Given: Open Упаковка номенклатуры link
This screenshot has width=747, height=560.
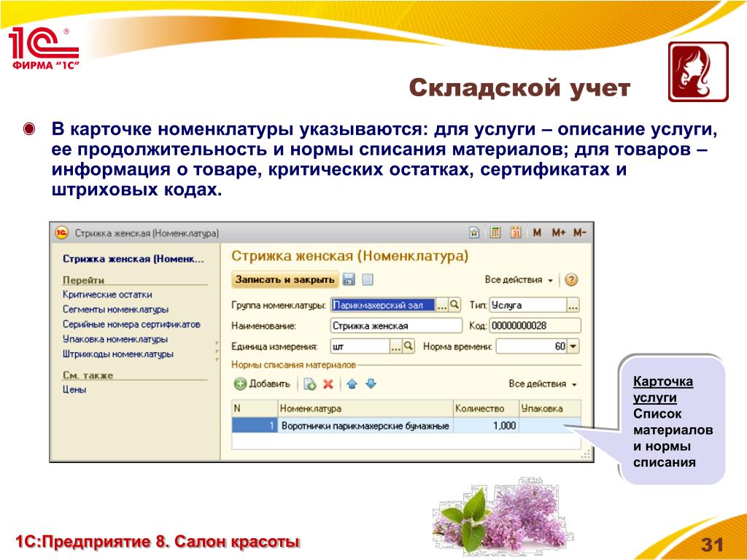Looking at the screenshot, I should point(115,339).
